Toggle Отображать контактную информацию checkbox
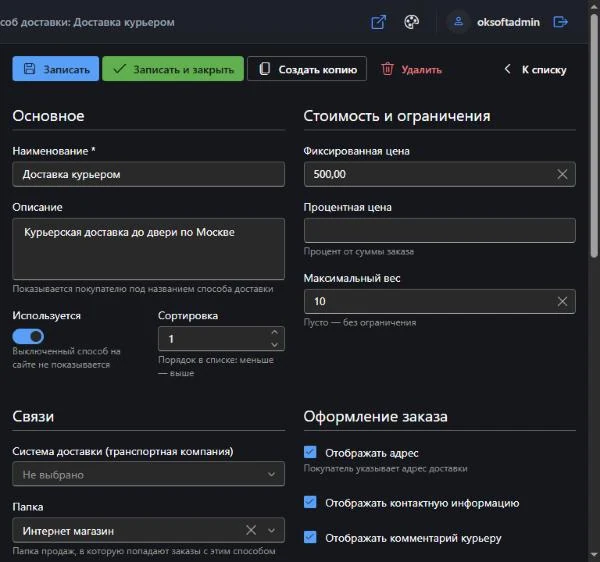This screenshot has width=600, height=562. coord(310,502)
